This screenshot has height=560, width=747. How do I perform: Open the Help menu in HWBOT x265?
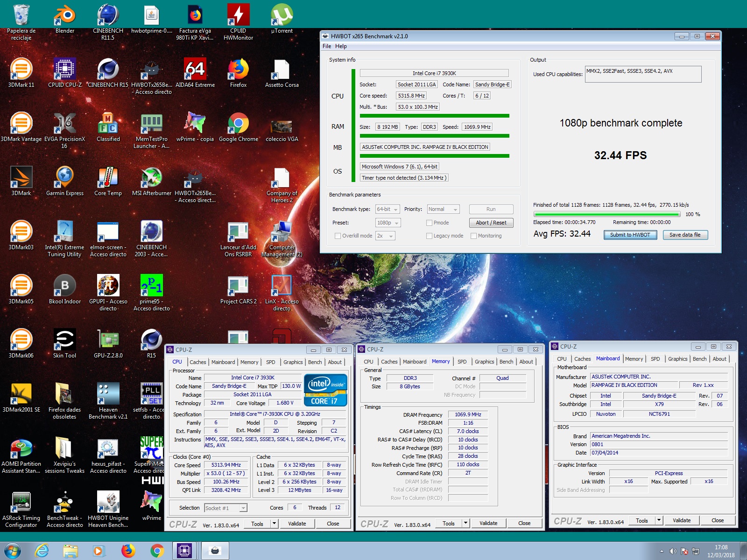coord(341,46)
